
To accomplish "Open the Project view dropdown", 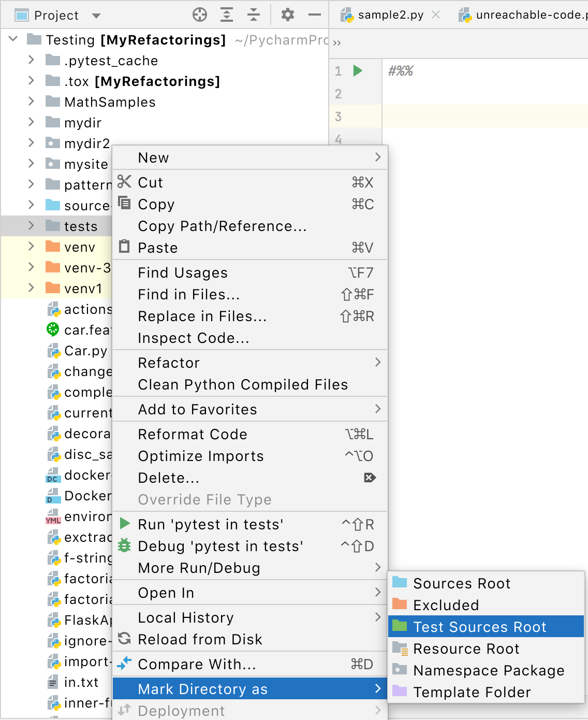I will (x=96, y=16).
